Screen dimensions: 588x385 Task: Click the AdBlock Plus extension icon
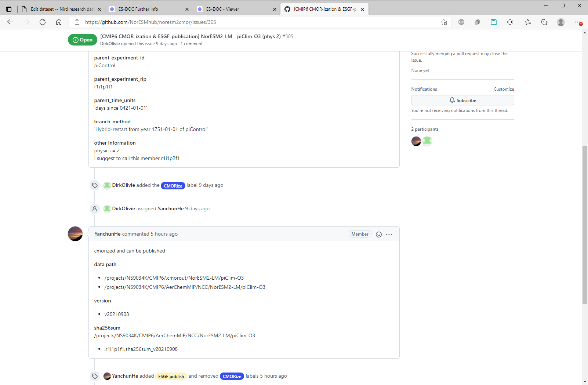(461, 22)
